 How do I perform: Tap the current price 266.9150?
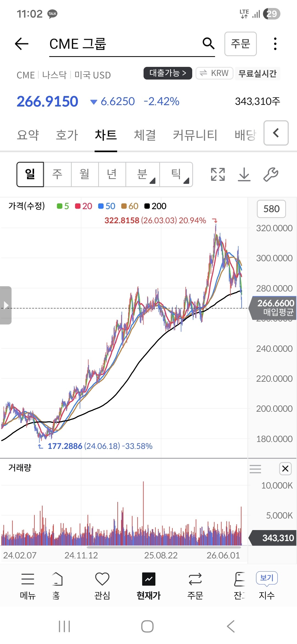[x=47, y=102]
